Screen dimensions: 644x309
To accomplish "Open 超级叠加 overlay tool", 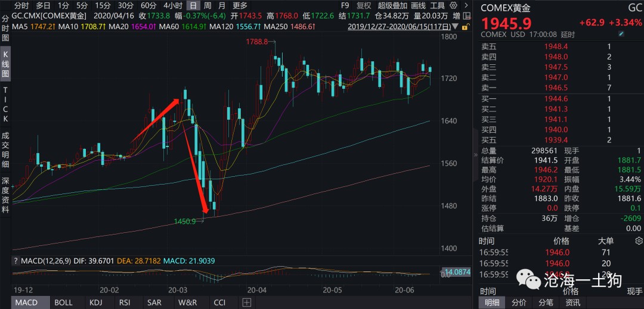I will [392, 5].
